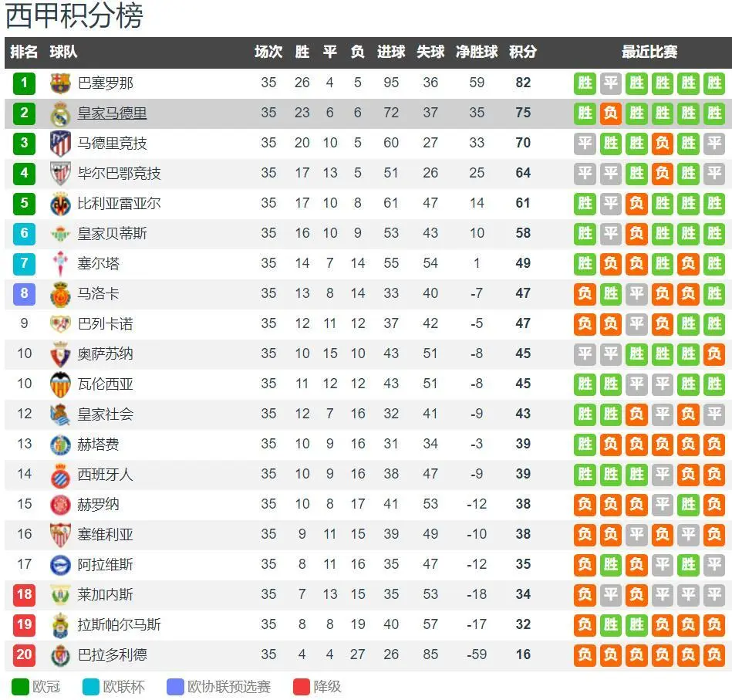Click the red rank 20 badge
Viewport: 732px width, 700px height.
24,654
